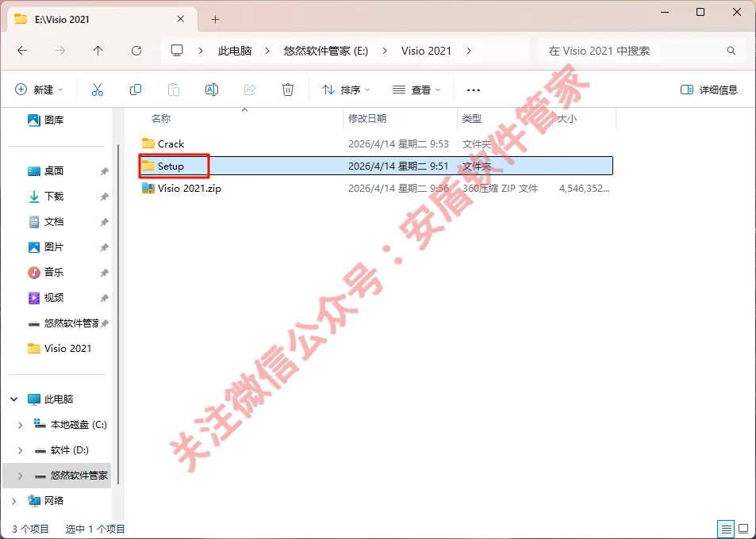The height and width of the screenshot is (539, 756).
Task: Open the 查看 (View) dropdown
Action: [x=416, y=90]
